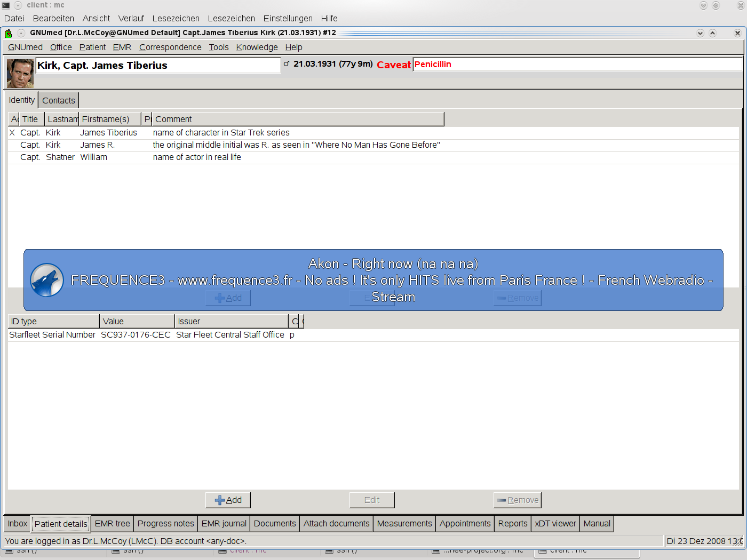Click the Add button below ID list
This screenshot has height=560, width=747.
228,500
